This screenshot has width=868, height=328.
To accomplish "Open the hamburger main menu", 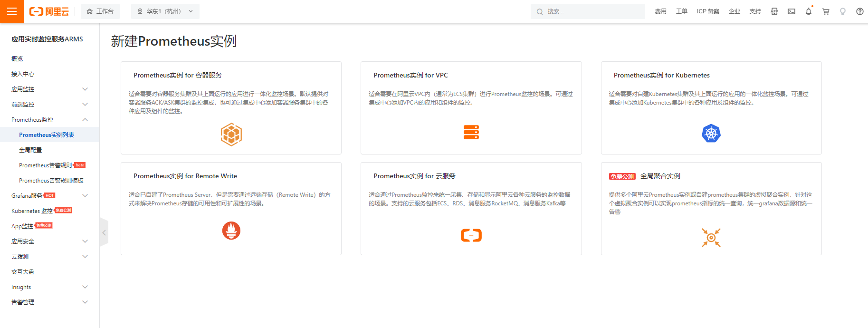I will [12, 11].
